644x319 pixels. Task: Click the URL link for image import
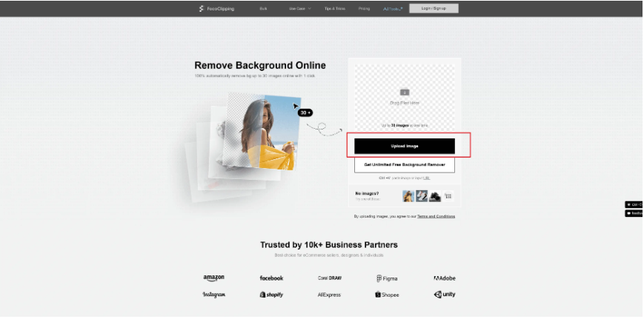(x=427, y=178)
